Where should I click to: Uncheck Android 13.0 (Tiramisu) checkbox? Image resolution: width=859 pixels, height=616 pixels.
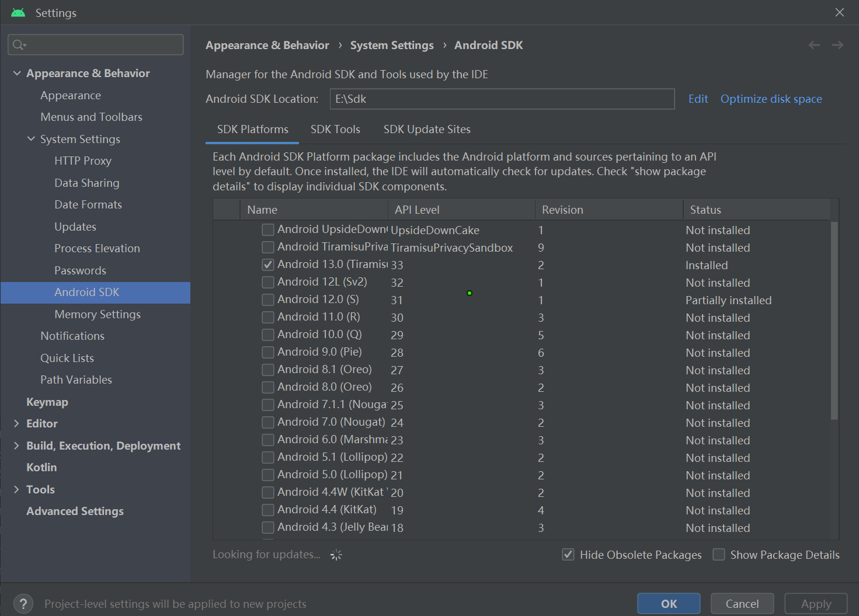pos(268,265)
